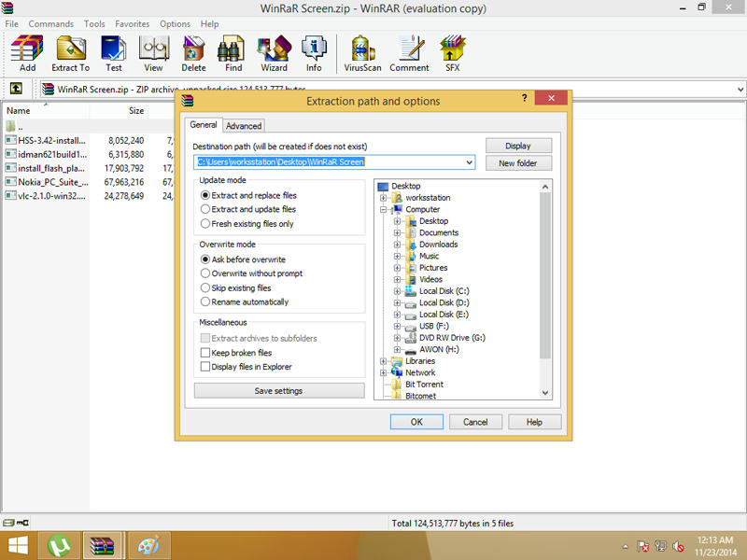Select the idman621build1 file icon
Image resolution: width=747 pixels, height=560 pixels.
click(x=10, y=154)
